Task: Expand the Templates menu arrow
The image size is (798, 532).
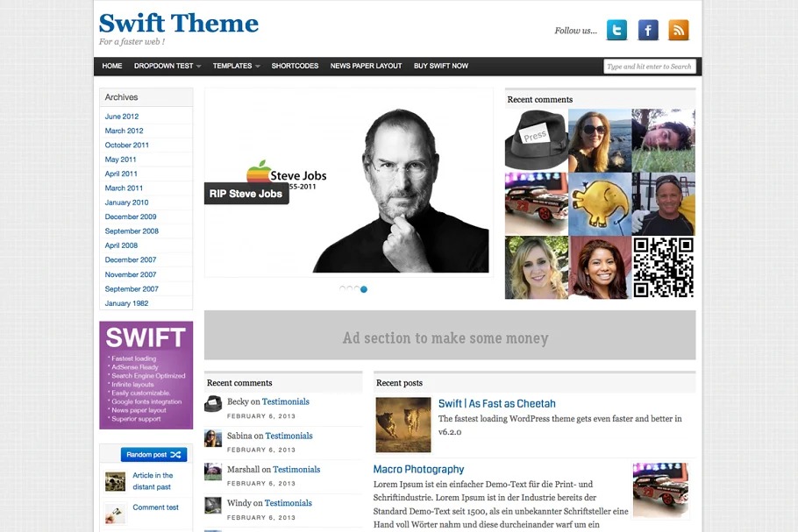Action: (258, 66)
